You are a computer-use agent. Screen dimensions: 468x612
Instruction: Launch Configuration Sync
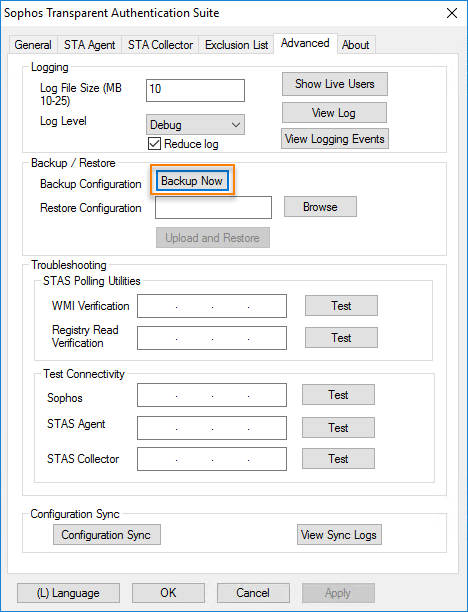(107, 534)
